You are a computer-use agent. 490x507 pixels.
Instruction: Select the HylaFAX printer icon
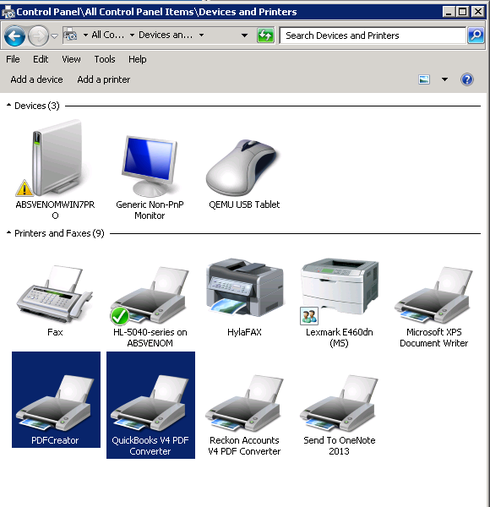pos(244,287)
